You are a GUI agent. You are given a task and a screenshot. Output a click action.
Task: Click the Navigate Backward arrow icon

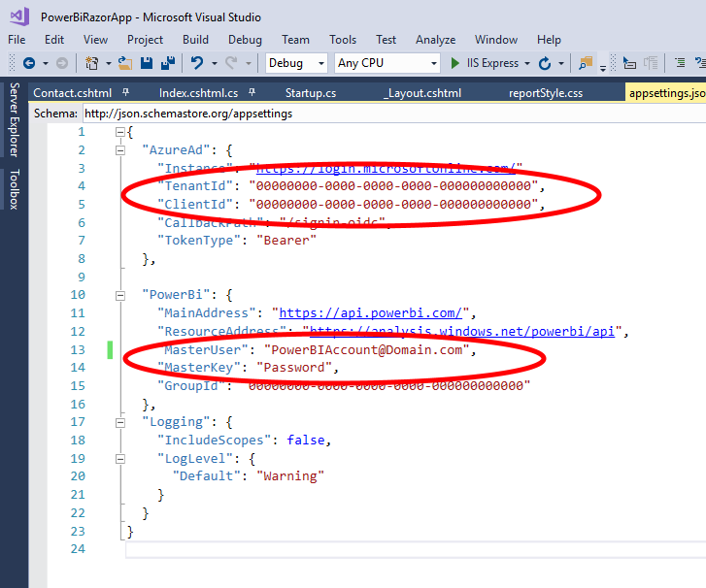(x=29, y=63)
